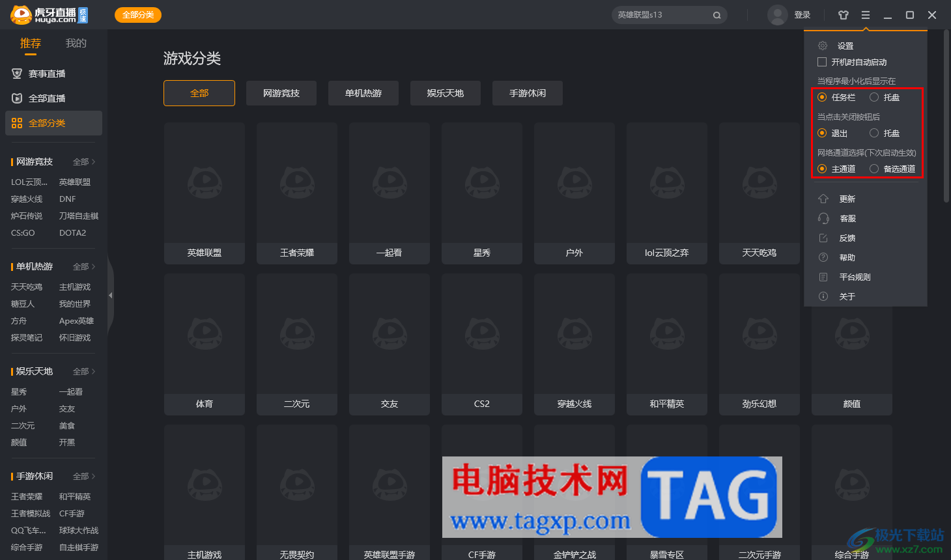The image size is (951, 560).
Task: Select 退出 on close button action
Action: (822, 133)
